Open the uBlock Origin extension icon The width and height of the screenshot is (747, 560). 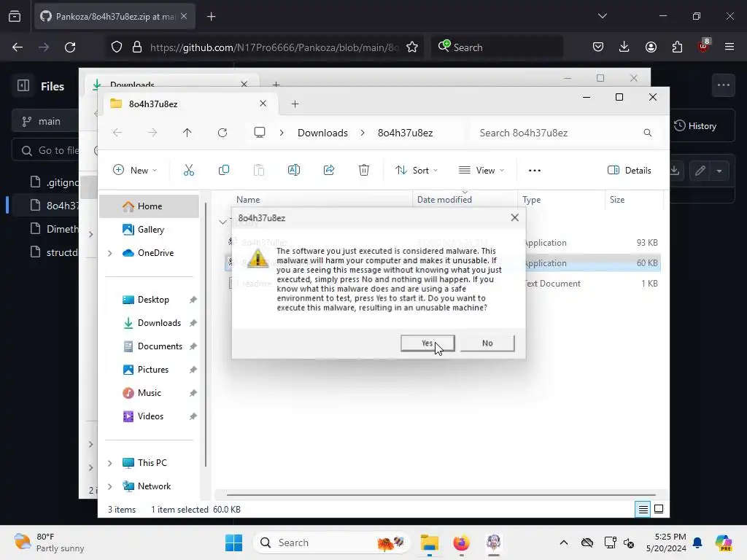pyautogui.click(x=704, y=46)
